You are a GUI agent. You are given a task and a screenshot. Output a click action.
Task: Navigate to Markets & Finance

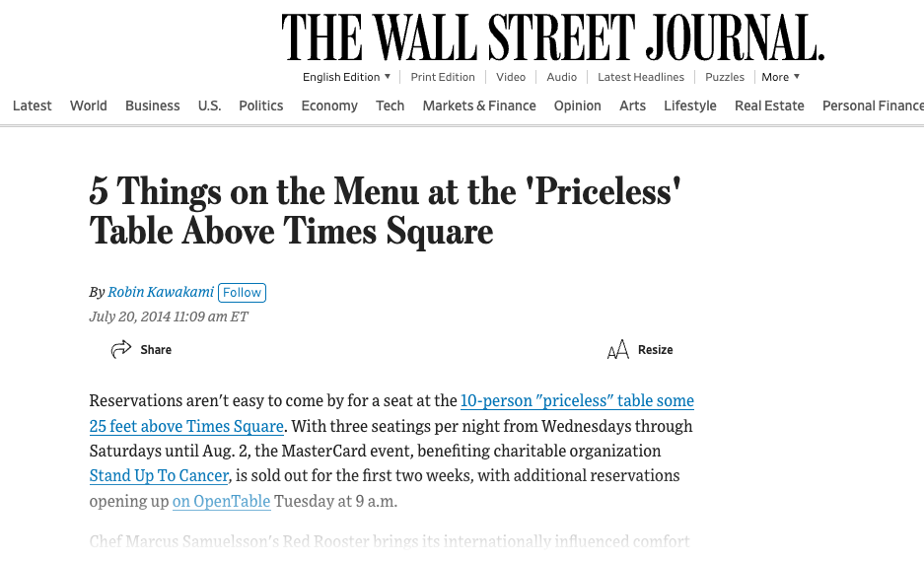click(x=479, y=105)
